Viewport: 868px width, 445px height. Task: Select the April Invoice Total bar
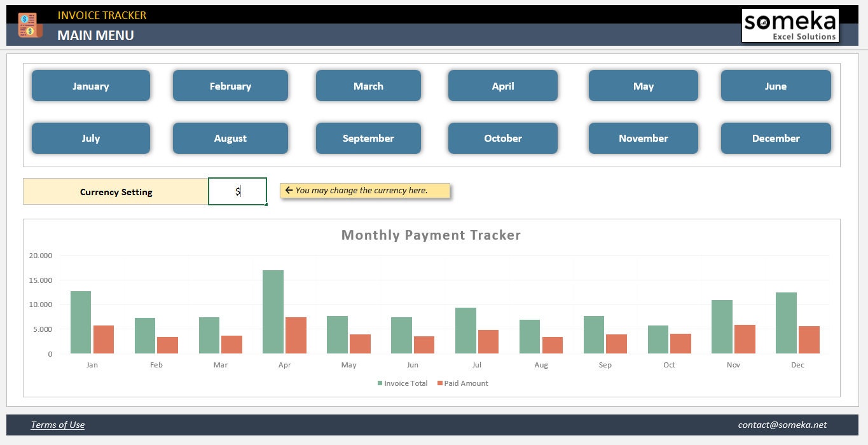tap(273, 312)
